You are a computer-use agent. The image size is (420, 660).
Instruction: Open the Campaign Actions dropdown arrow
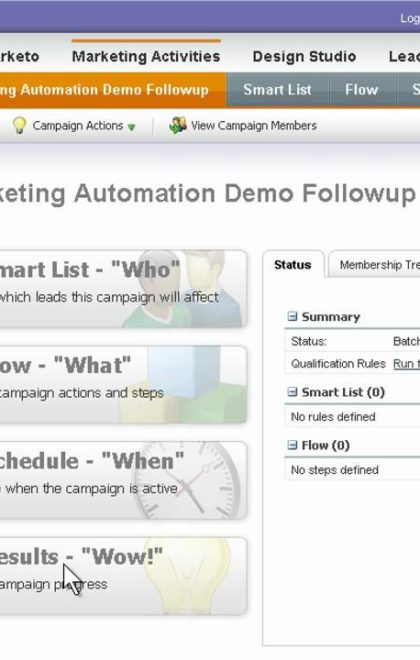coord(131,127)
